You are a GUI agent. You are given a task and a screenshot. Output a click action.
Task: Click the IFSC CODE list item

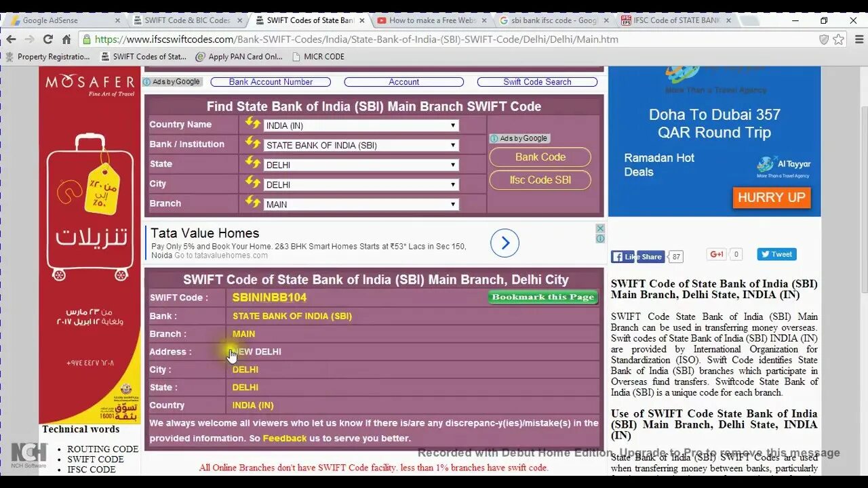92,470
